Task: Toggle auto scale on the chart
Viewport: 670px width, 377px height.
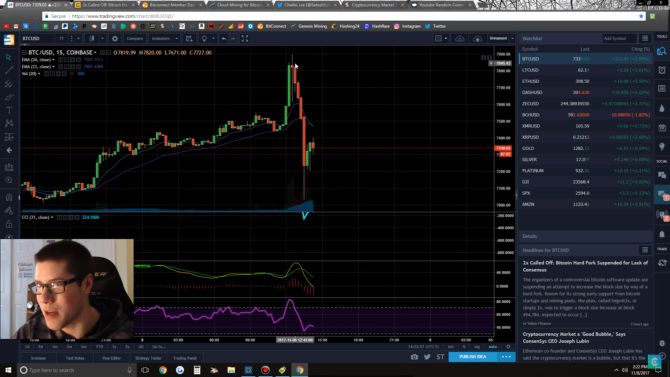Action: pos(493,347)
